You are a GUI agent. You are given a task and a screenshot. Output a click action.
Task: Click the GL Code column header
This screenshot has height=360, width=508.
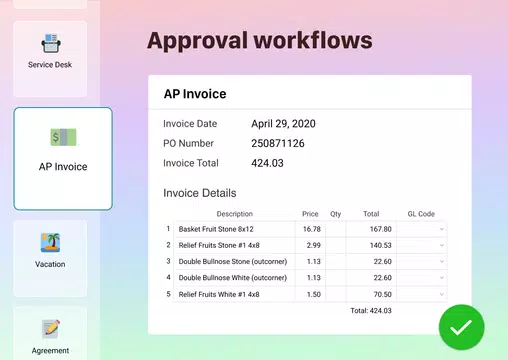421,214
